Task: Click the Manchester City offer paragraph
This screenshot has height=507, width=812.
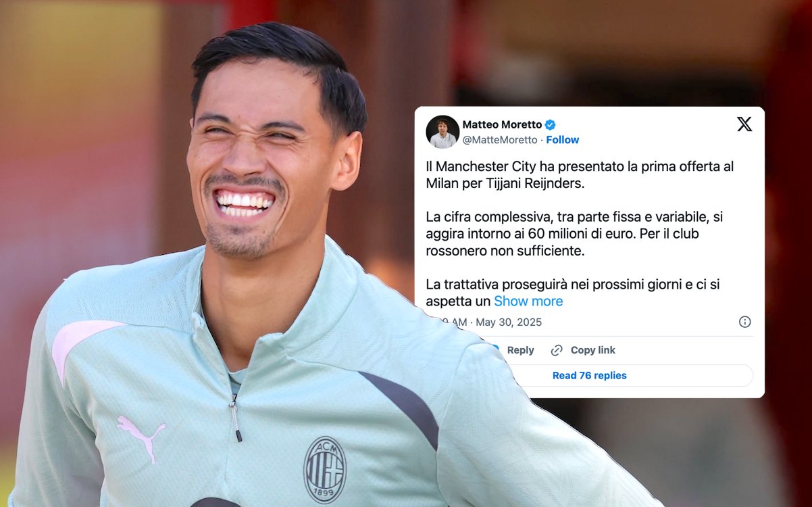Action: [x=580, y=174]
